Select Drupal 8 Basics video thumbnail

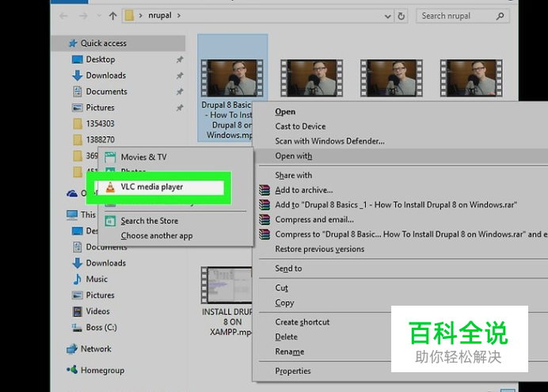[x=232, y=78]
